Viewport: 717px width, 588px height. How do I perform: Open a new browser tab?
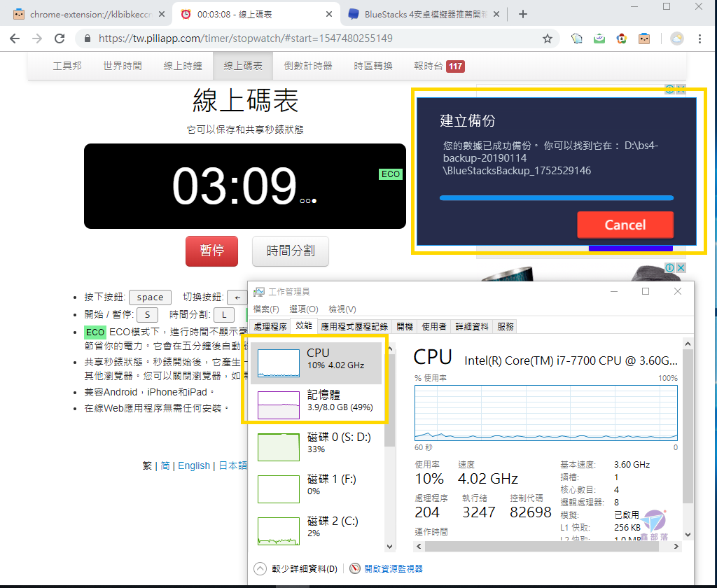tap(523, 14)
